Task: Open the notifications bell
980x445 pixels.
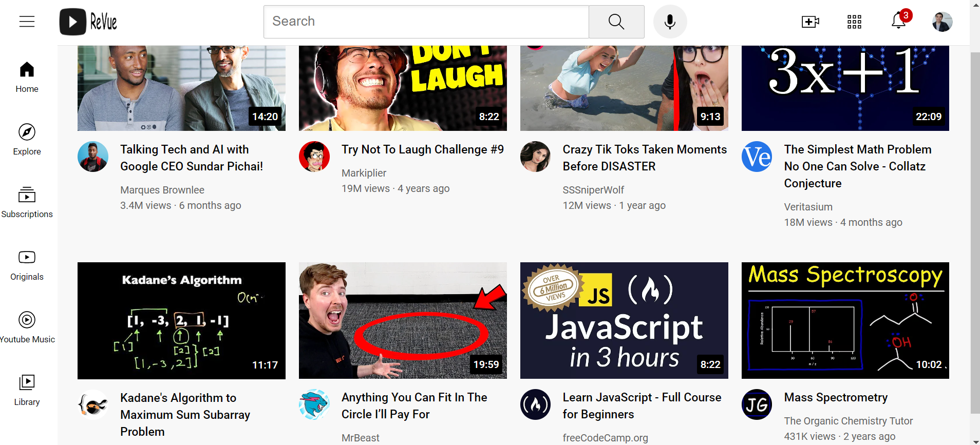Action: pyautogui.click(x=898, y=21)
